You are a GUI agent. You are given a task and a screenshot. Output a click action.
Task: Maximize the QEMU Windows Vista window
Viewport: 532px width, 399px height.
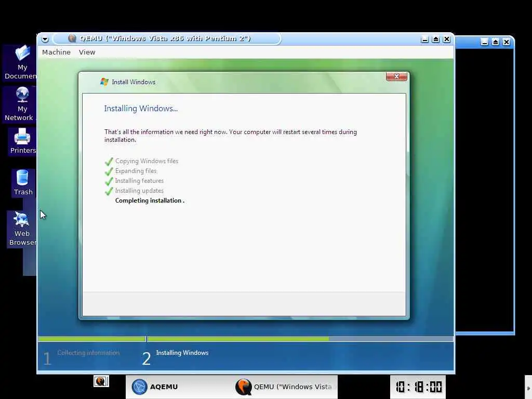436,39
